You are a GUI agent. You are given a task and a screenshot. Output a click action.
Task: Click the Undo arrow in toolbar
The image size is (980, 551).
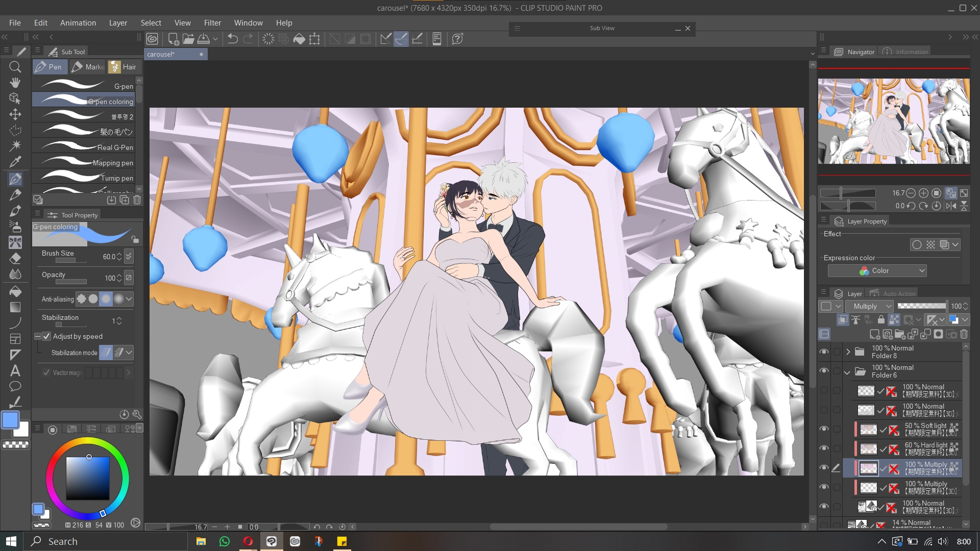(x=232, y=39)
